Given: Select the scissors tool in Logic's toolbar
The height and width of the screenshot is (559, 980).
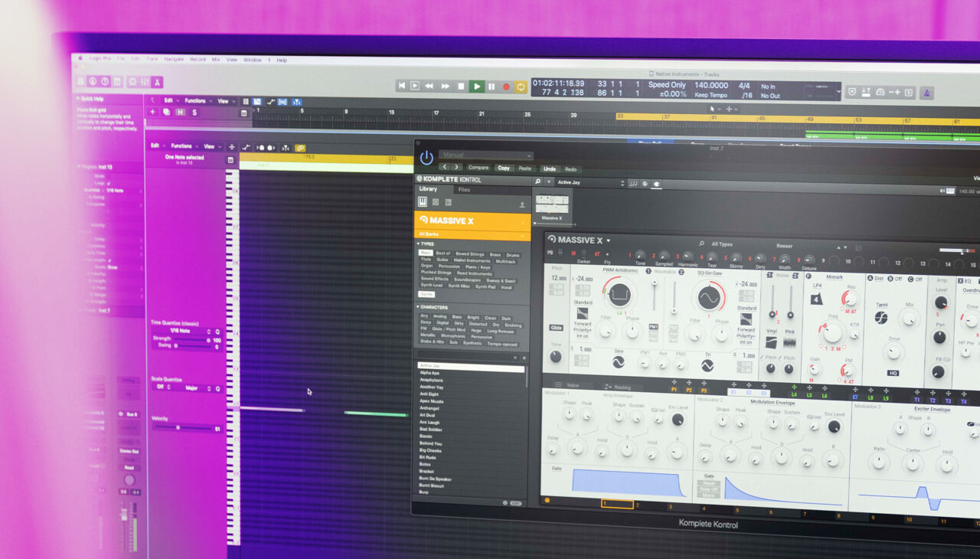Looking at the screenshot, I should point(155,81).
